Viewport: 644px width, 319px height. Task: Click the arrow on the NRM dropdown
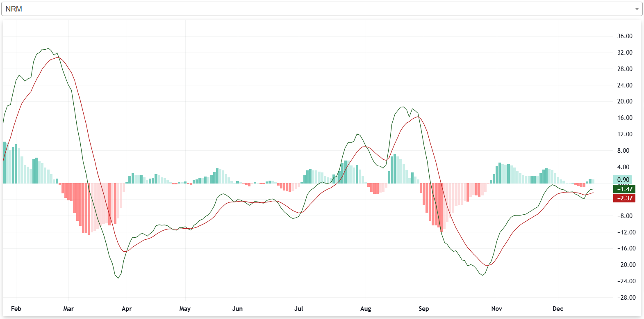pyautogui.click(x=637, y=9)
